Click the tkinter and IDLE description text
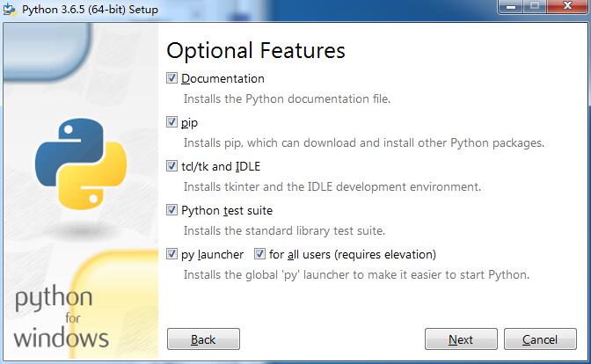The image size is (591, 364). click(x=332, y=186)
